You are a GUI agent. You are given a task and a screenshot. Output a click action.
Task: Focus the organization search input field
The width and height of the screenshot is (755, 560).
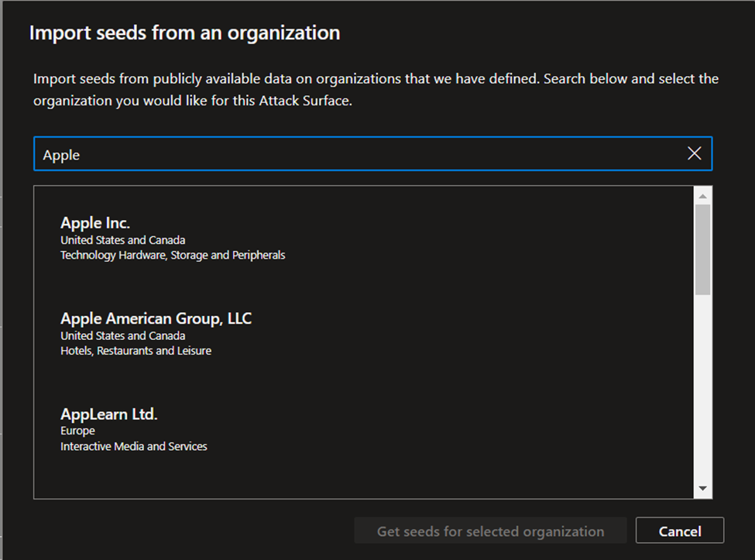[x=372, y=154]
